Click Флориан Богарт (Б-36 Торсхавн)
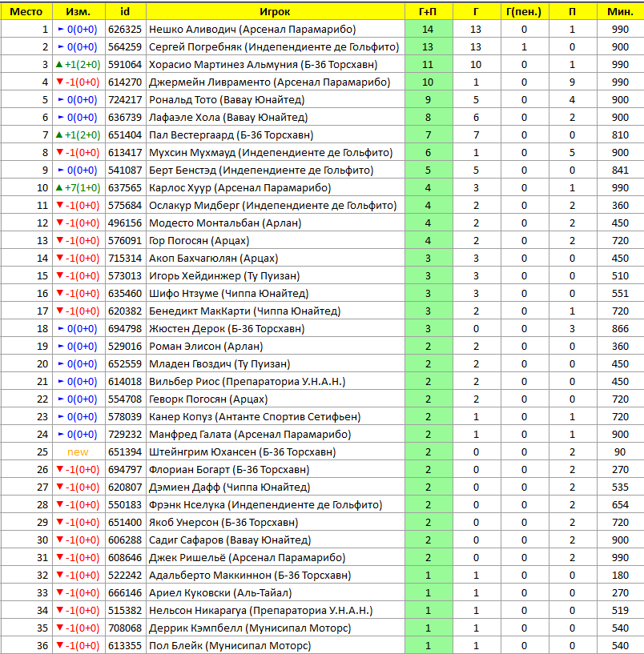 point(229,470)
